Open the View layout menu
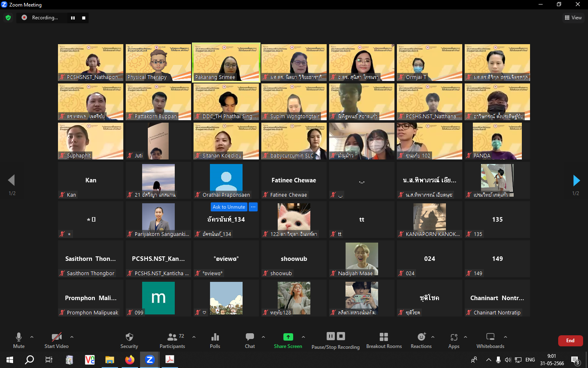Screen dimensions: 588x368 [573, 18]
